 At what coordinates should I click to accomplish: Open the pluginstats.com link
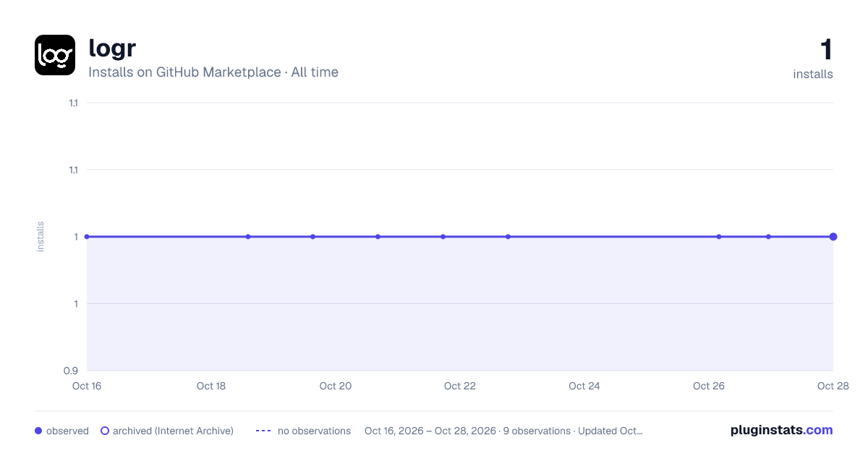tap(782, 430)
